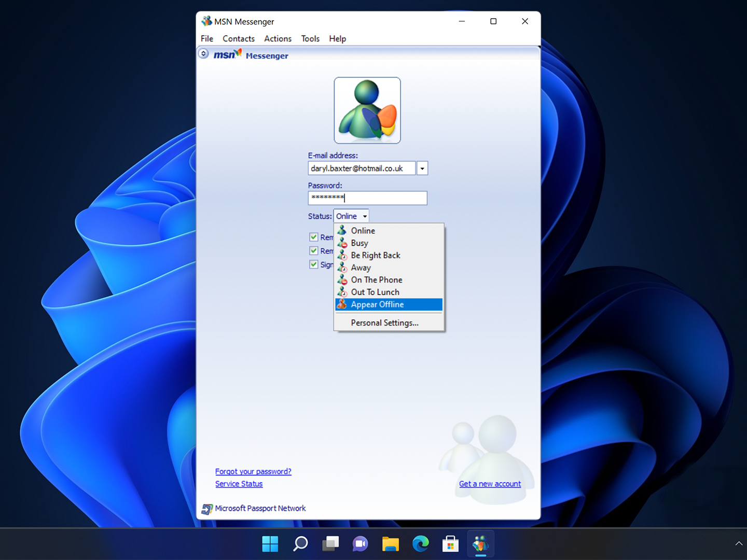This screenshot has width=747, height=560.
Task: Expand the e-mail address dropdown arrow
Action: [x=422, y=169]
